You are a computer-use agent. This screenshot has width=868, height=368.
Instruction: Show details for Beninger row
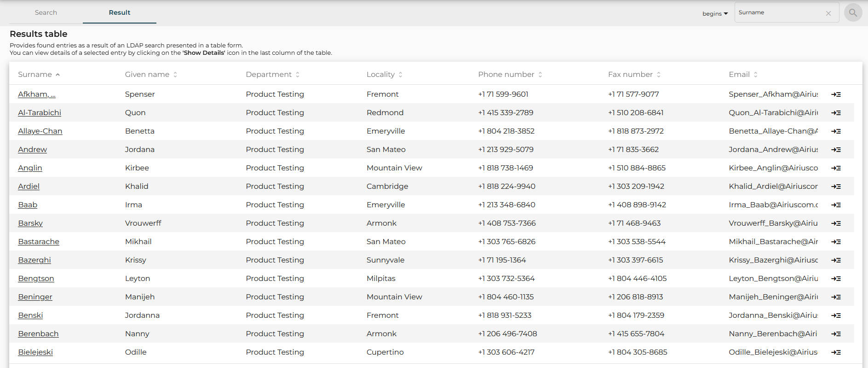click(x=836, y=297)
